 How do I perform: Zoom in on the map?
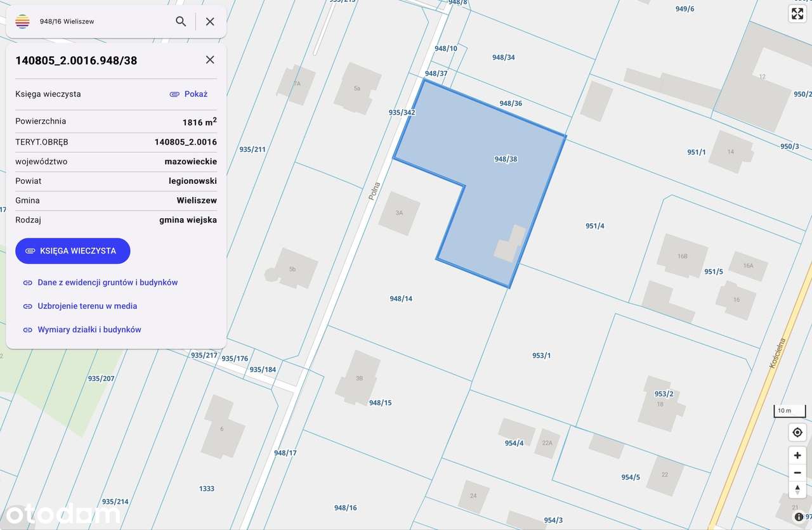797,455
